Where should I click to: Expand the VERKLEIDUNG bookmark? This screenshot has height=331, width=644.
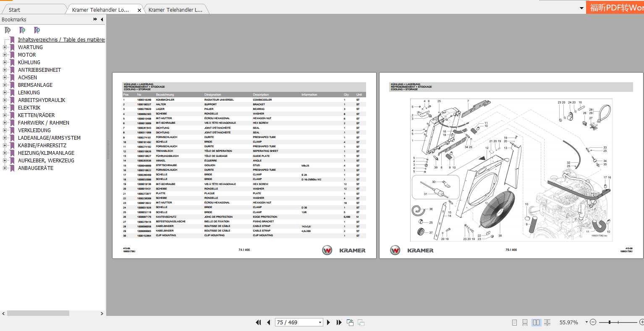click(x=5, y=130)
